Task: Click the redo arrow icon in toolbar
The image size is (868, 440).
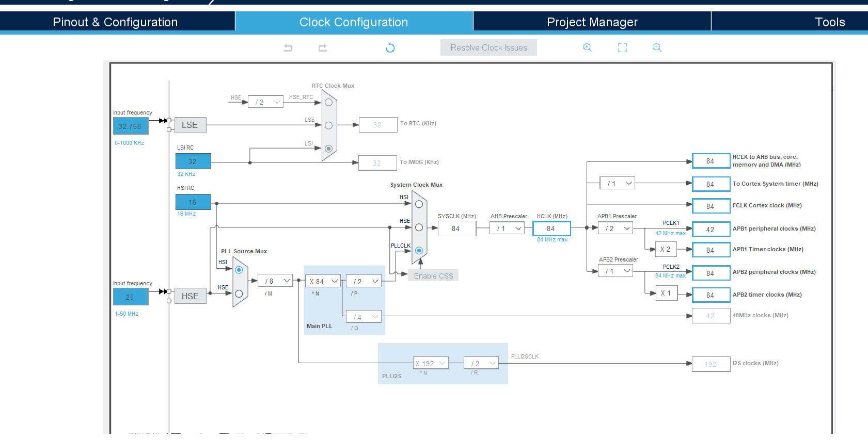Action: (323, 48)
